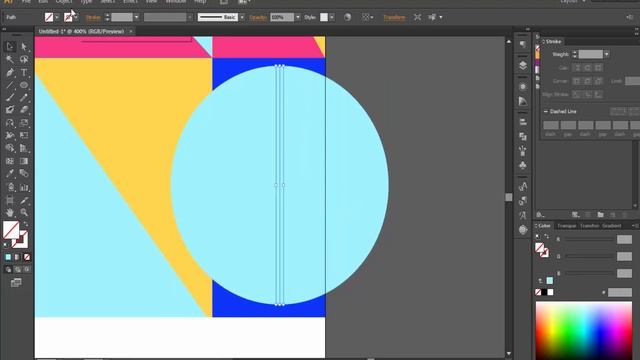Click stroke weight stepper in Stroke panel
This screenshot has height=360, width=640.
point(574,54)
